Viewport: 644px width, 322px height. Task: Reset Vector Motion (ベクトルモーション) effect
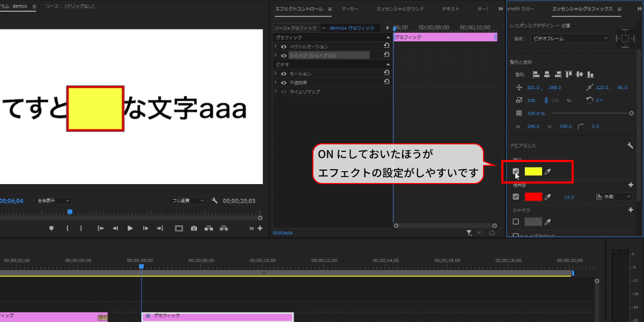coord(386,46)
